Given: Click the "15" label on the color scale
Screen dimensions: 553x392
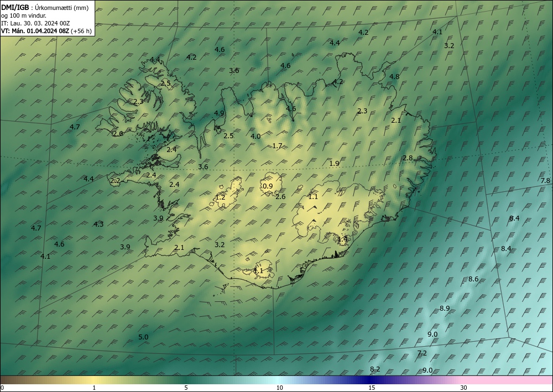Looking at the screenshot, I should (372, 388).
